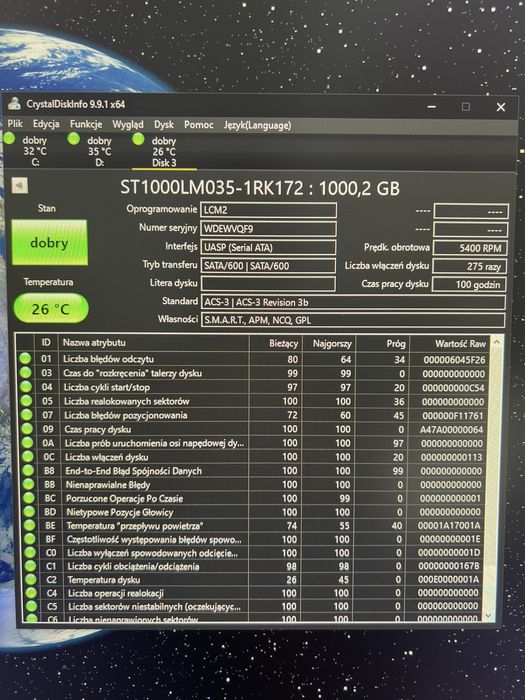Click the Wartość Raw column header
525x700 pixels.
click(450, 344)
